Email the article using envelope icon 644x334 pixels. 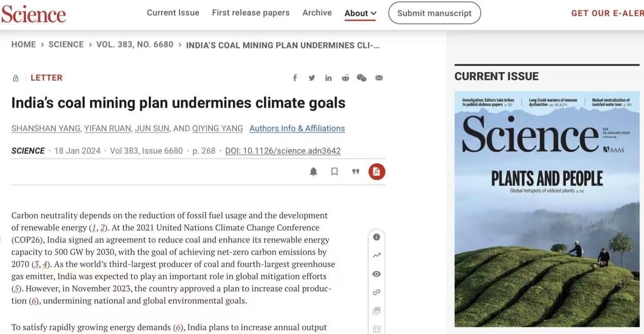[379, 78]
